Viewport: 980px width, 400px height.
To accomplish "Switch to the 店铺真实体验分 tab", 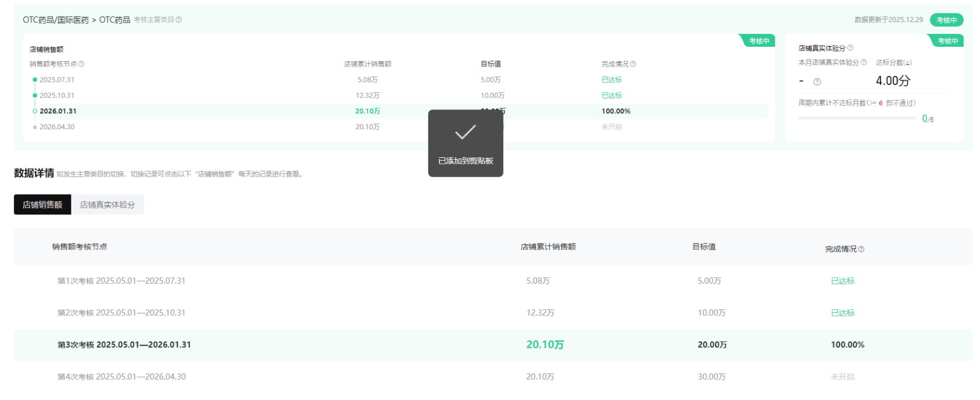I will [x=107, y=205].
